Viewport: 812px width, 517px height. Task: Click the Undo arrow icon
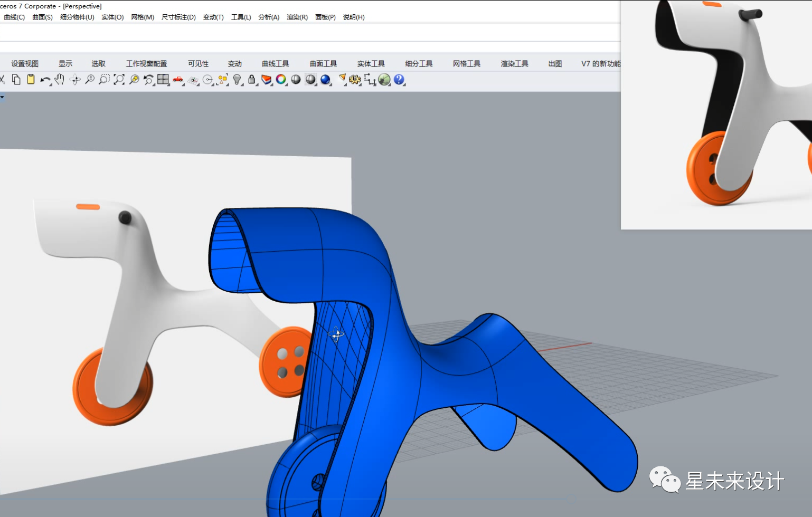(x=45, y=80)
